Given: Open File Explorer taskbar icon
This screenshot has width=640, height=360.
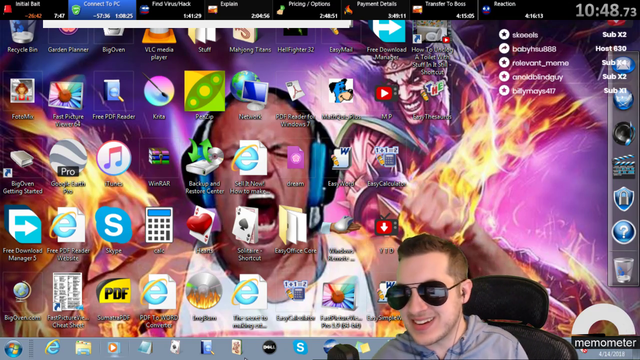Looking at the screenshot, I should (83, 348).
